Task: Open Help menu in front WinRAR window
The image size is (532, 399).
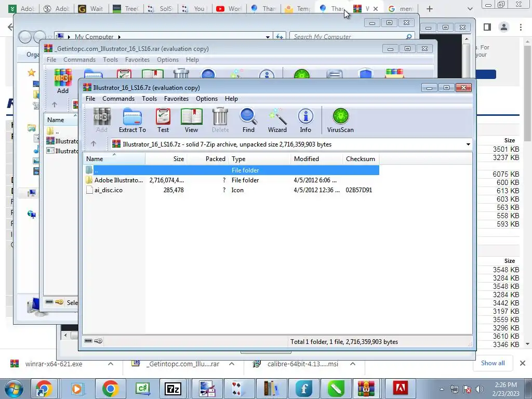Action: tap(231, 98)
